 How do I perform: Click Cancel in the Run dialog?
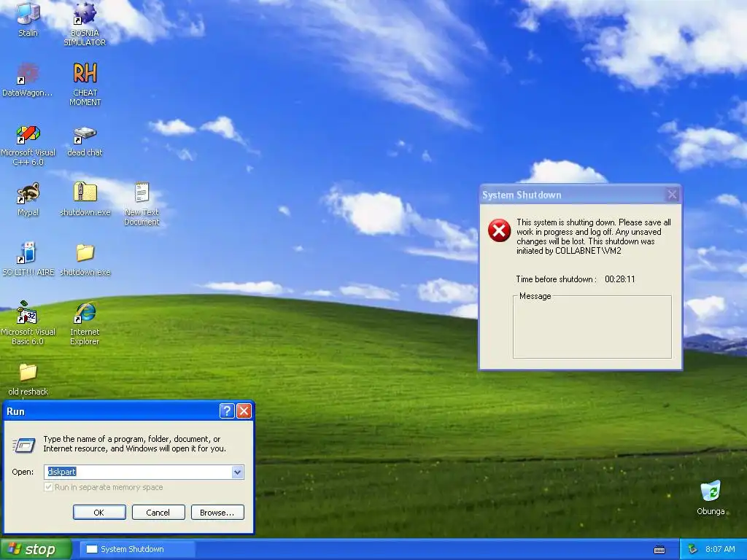(x=158, y=513)
